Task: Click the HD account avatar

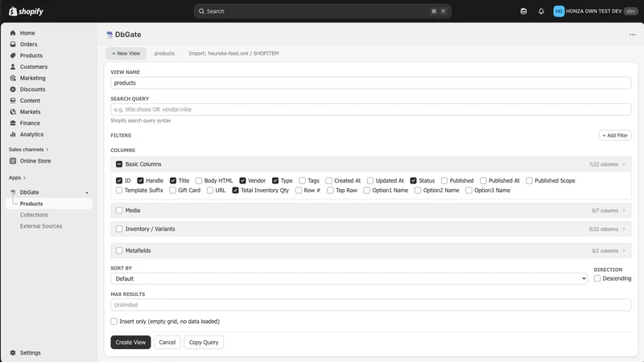Action: 559,11
